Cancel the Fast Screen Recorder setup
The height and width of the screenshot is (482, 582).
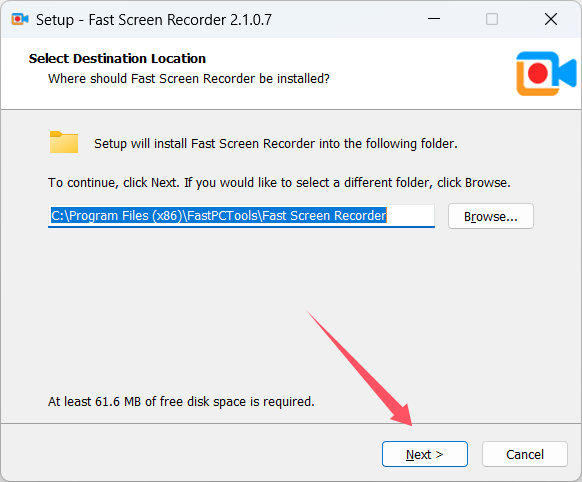[x=525, y=454]
